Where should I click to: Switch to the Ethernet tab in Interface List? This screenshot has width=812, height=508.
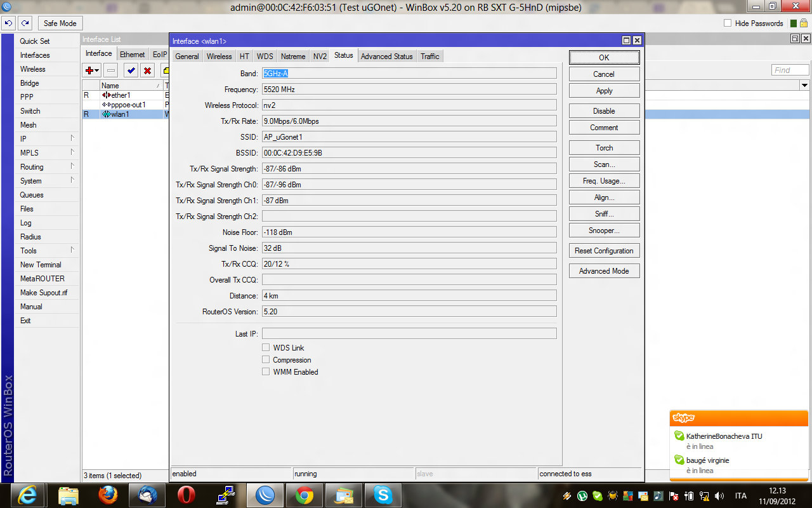click(x=133, y=55)
